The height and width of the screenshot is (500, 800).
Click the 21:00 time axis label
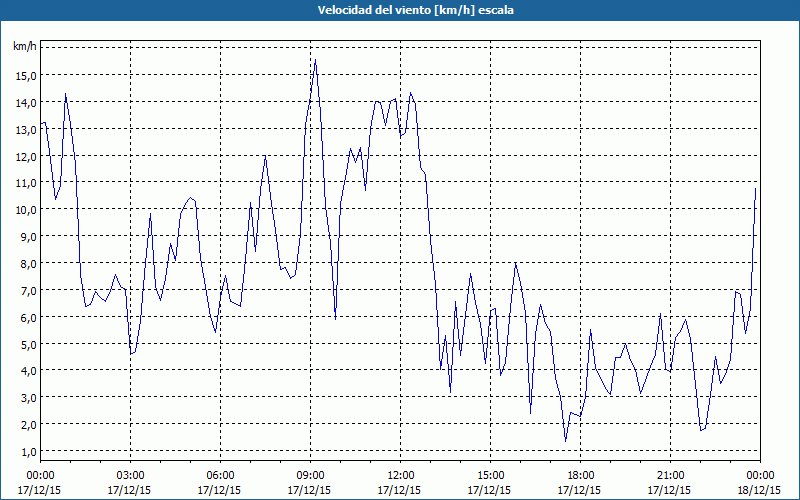point(670,476)
